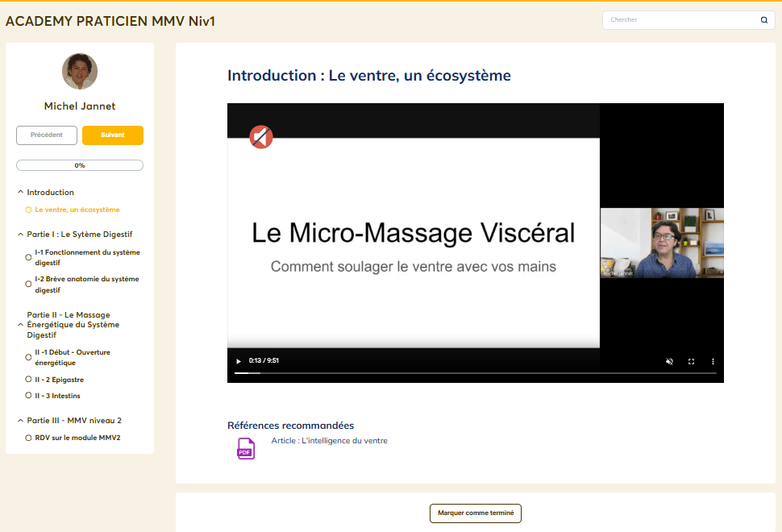Click the video seek progress bar
Screen dimensions: 782x532
click(476, 373)
